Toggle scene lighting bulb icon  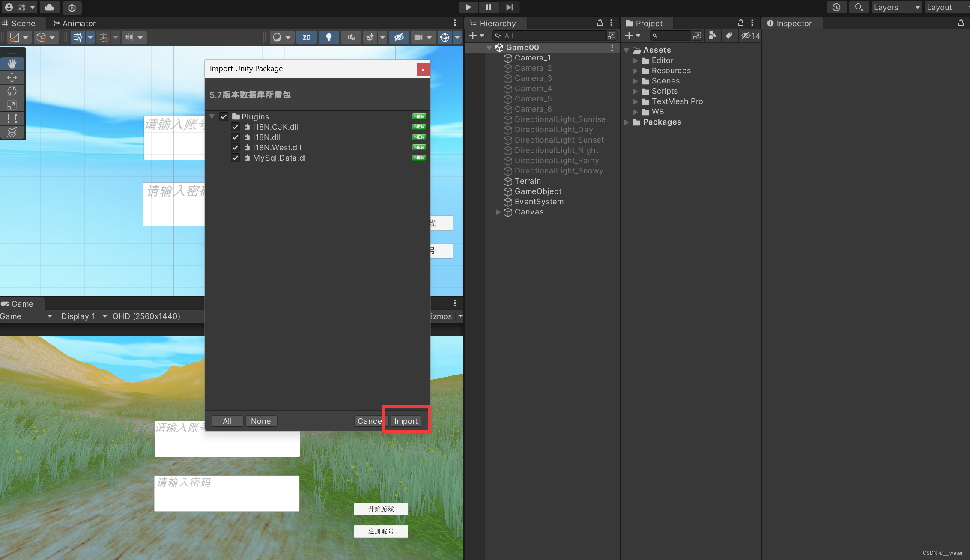(x=328, y=37)
